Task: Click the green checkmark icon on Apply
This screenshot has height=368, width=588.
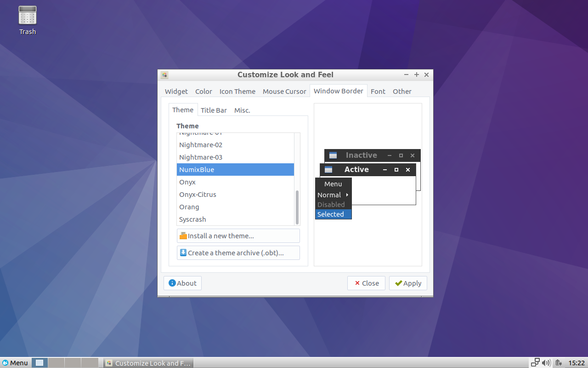Action: 398,283
